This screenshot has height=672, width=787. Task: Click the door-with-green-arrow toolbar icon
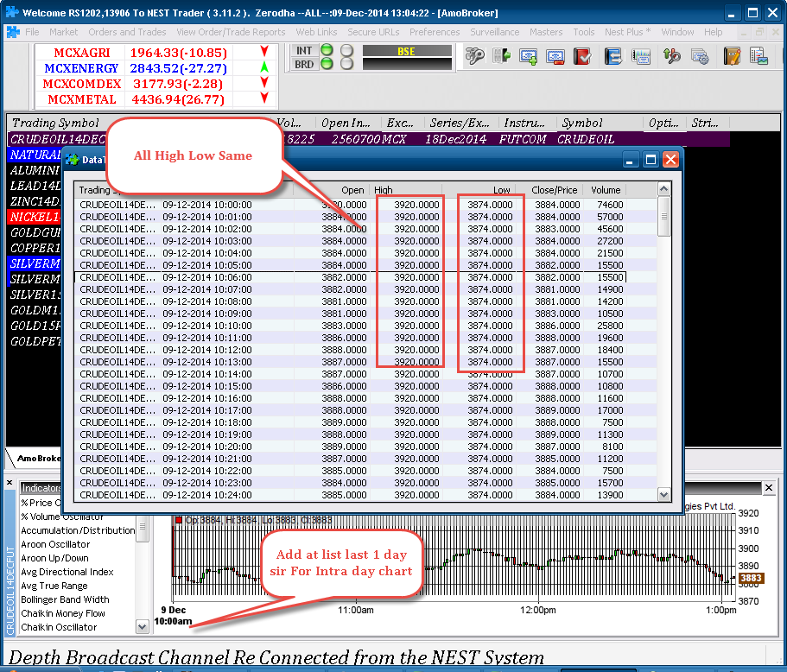click(x=501, y=55)
